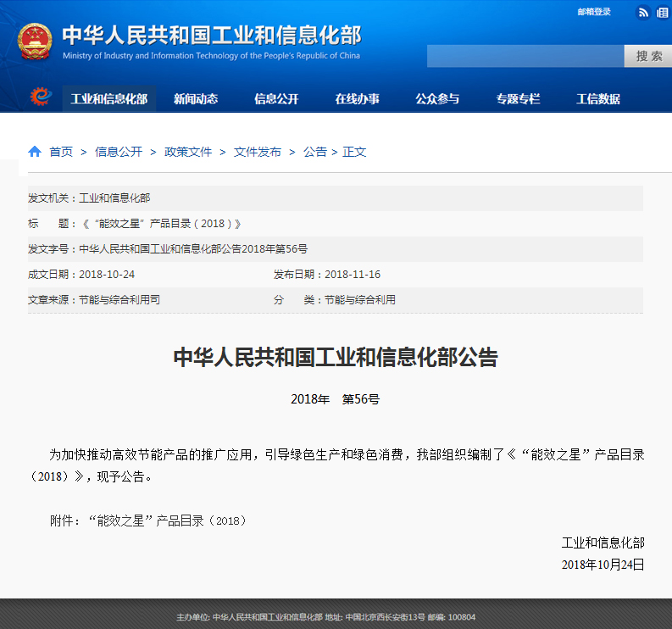The width and height of the screenshot is (672, 629).
Task: Click 首页 in the breadcrumb
Action: pyautogui.click(x=61, y=152)
